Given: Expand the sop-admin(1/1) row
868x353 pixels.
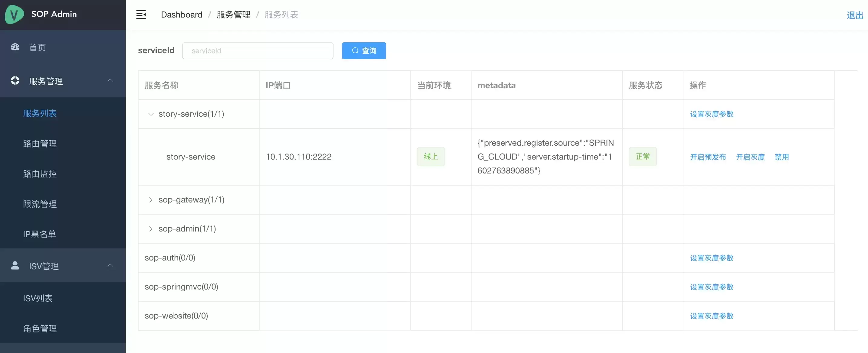Looking at the screenshot, I should 151,228.
